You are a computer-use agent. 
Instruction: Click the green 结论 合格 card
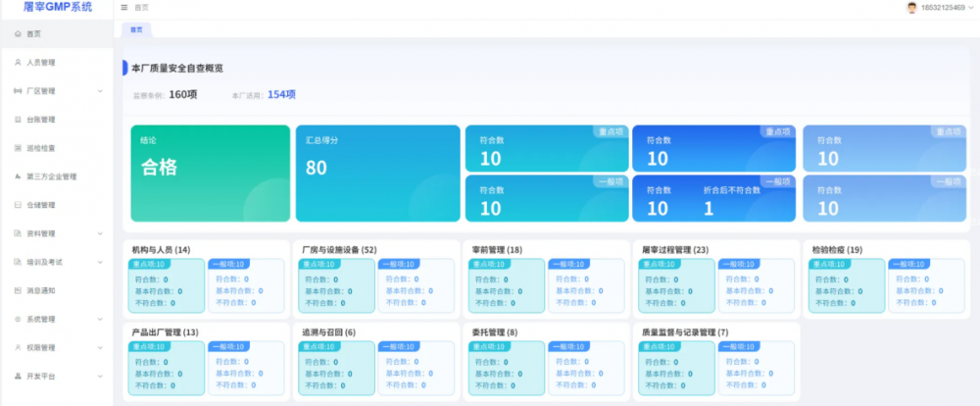(x=210, y=173)
